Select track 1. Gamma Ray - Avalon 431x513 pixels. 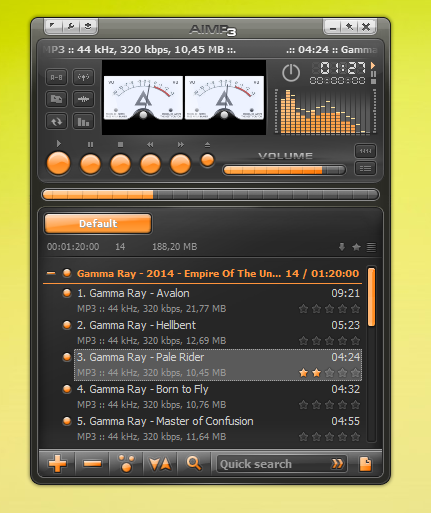point(218,301)
